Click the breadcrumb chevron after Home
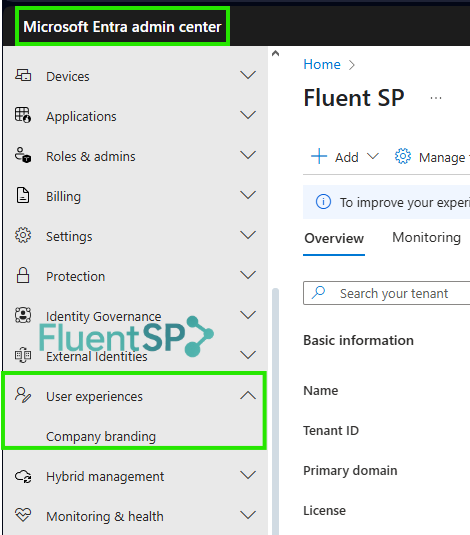 352,64
